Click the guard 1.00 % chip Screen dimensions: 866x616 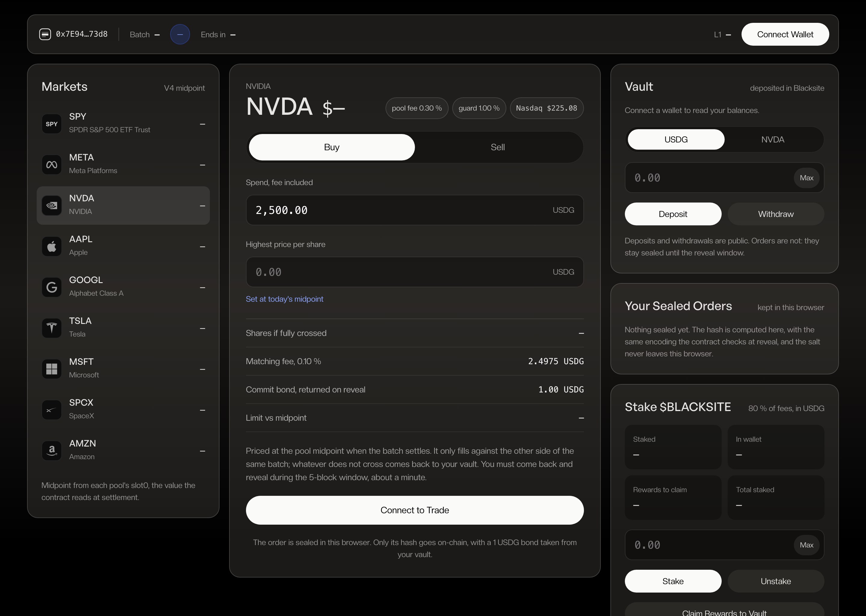click(x=479, y=108)
